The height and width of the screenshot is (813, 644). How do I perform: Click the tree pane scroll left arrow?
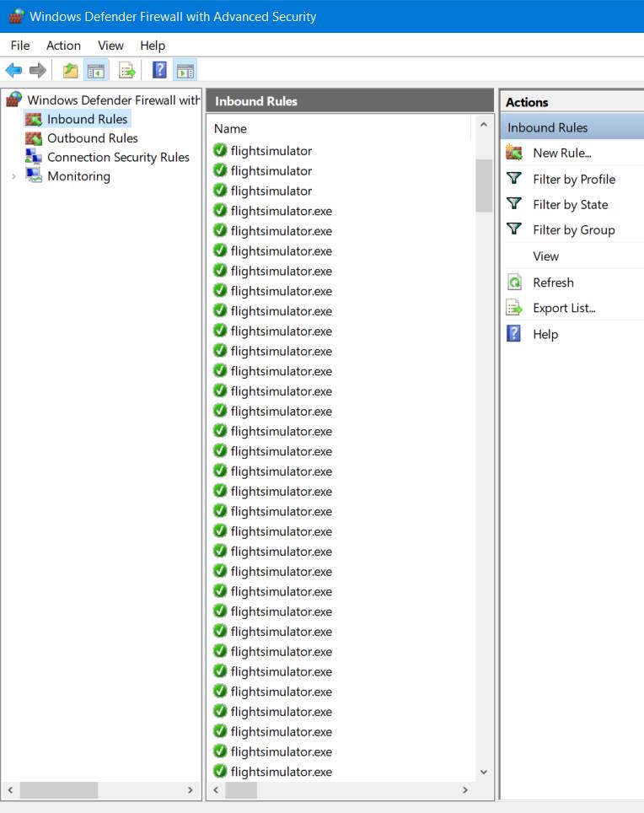(x=10, y=789)
